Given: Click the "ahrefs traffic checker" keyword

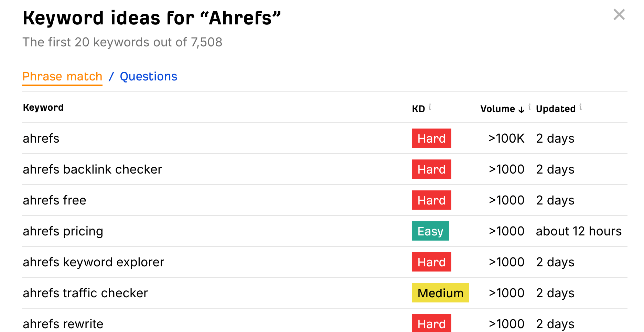Looking at the screenshot, I should click(85, 293).
